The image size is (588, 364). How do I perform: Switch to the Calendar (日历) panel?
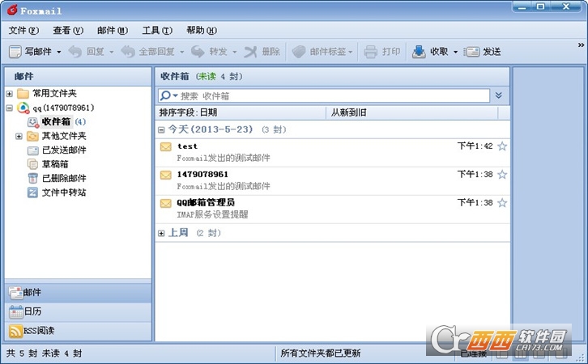pos(78,312)
